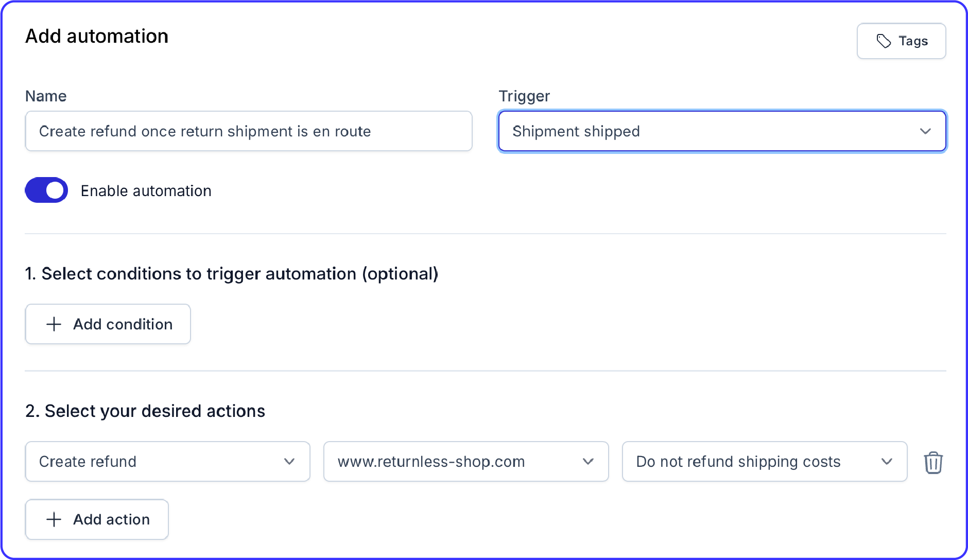Click the chevron arrow in Trigger field
968x560 pixels.
(x=925, y=131)
